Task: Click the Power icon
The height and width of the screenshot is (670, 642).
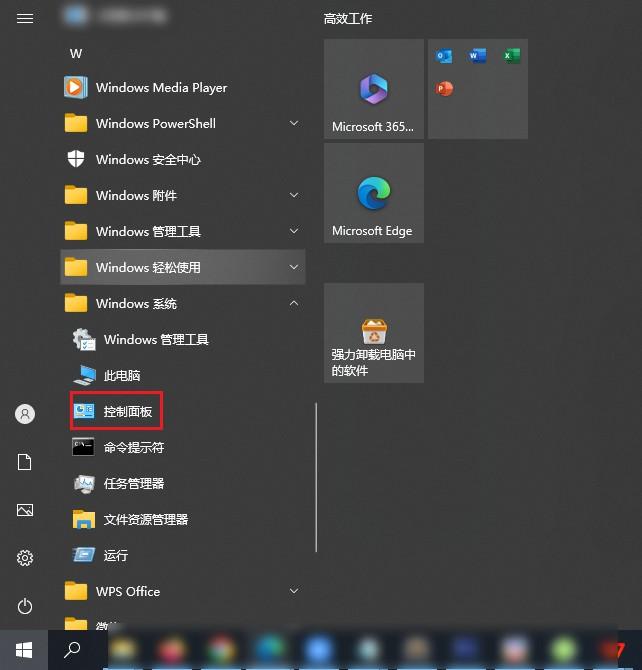Action: pyautogui.click(x=25, y=606)
